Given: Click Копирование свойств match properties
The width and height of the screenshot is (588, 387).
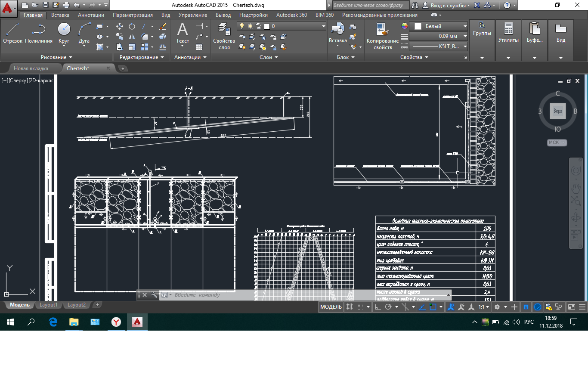Looking at the screenshot, I should (383, 36).
